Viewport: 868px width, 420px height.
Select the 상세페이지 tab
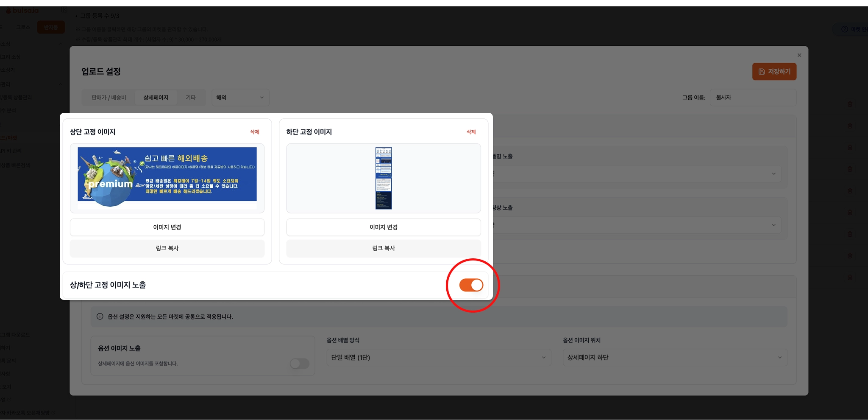coord(156,98)
